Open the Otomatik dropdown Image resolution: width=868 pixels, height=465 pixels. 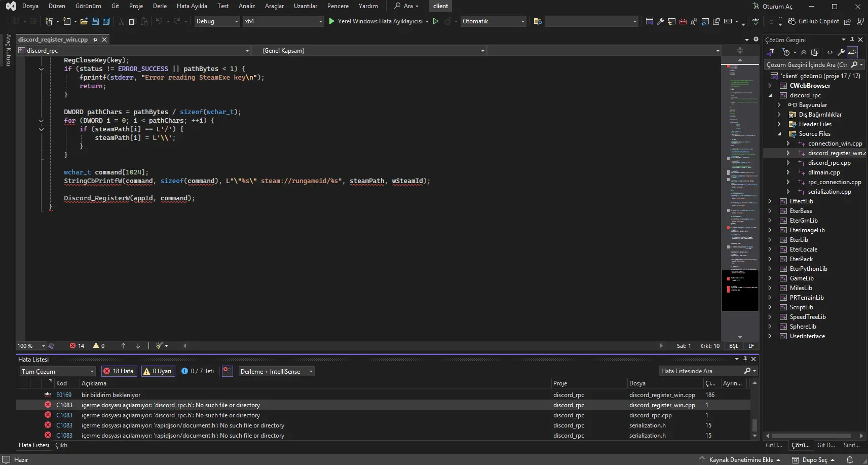(x=493, y=21)
